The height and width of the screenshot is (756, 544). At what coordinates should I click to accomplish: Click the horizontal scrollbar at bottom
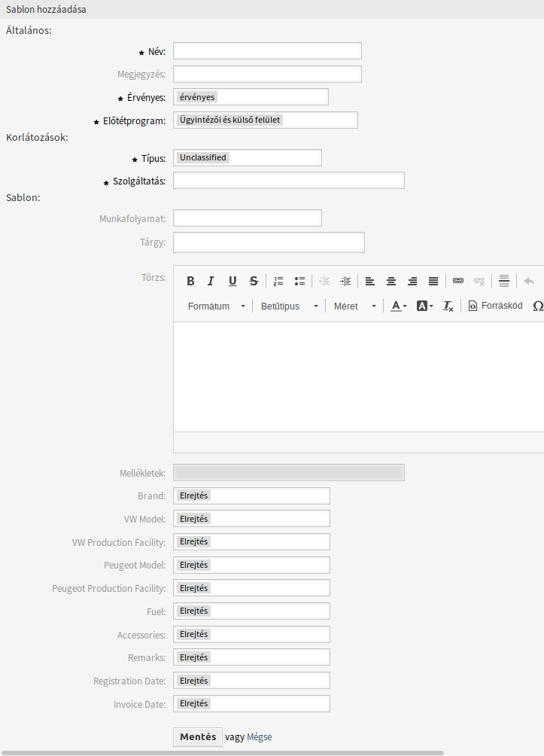coord(222,753)
